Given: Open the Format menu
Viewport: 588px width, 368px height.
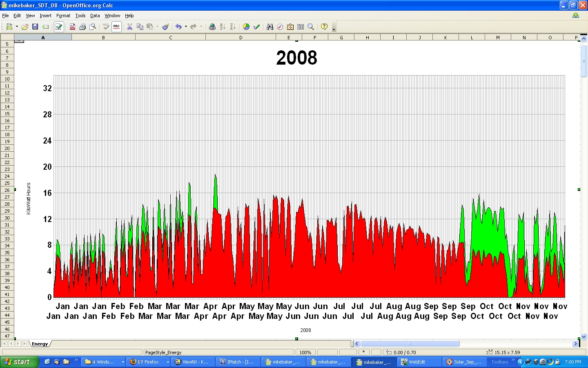Looking at the screenshot, I should (63, 16).
